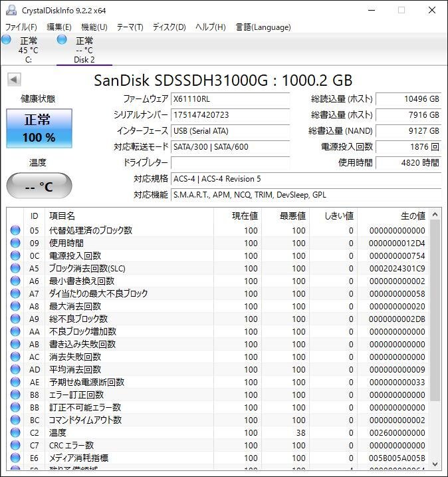Image resolution: width=448 pixels, height=477 pixels.
Task: Click status orb for ID E6 row
Action: pyautogui.click(x=15, y=458)
